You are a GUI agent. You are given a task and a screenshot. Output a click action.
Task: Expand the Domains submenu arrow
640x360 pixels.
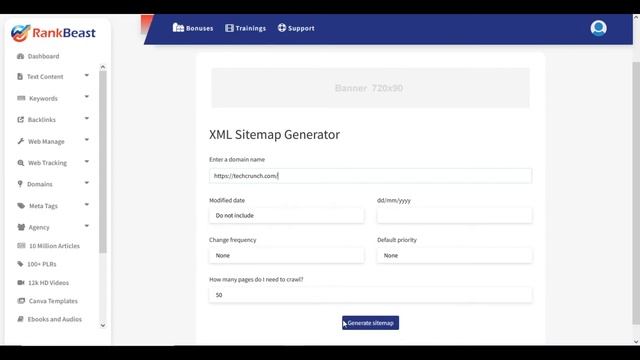click(x=87, y=183)
